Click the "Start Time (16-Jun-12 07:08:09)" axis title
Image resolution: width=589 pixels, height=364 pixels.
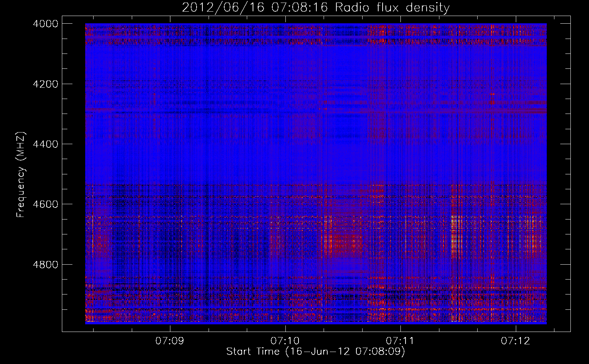point(316,352)
